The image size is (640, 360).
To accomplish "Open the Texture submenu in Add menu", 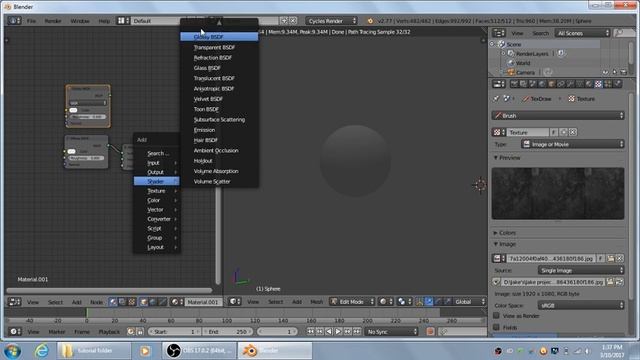I will point(157,191).
